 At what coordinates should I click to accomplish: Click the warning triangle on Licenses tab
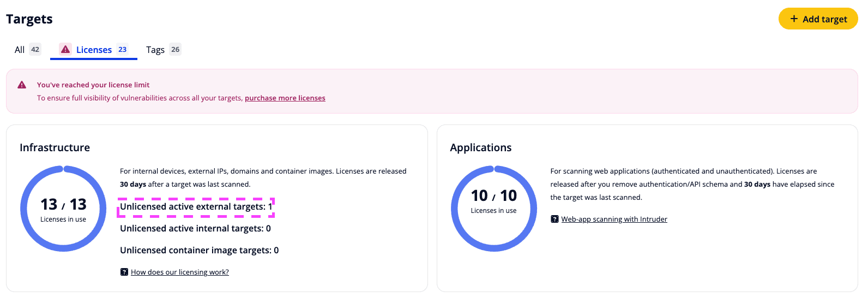(x=65, y=49)
